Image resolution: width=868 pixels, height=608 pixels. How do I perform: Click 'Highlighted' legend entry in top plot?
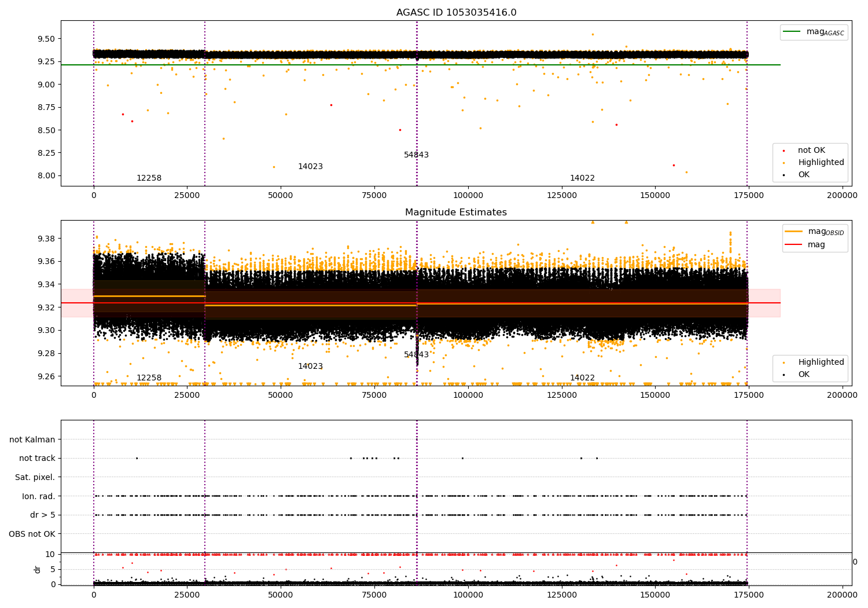821,163
